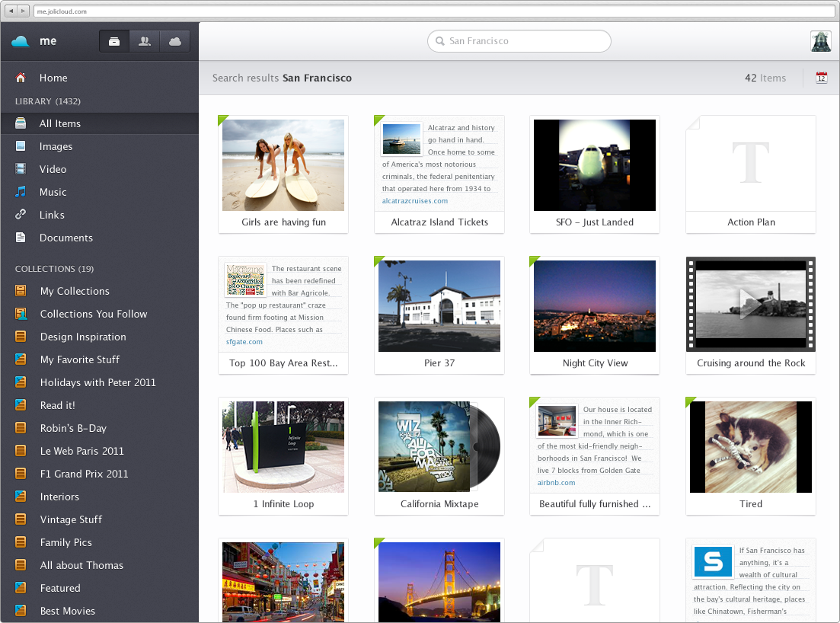Open the Music library section
The image size is (840, 623).
pyautogui.click(x=53, y=192)
